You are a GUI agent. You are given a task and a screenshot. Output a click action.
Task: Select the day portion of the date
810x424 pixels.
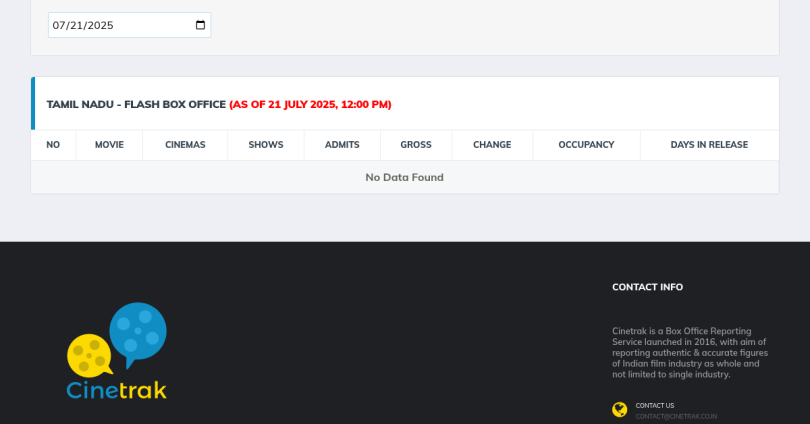(x=76, y=25)
